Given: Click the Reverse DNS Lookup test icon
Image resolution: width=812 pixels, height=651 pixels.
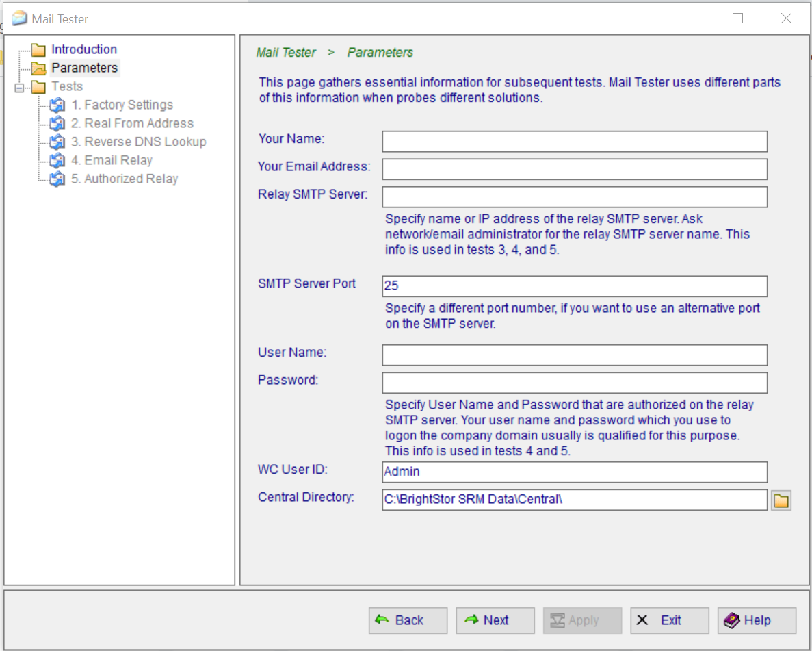Looking at the screenshot, I should tap(57, 142).
